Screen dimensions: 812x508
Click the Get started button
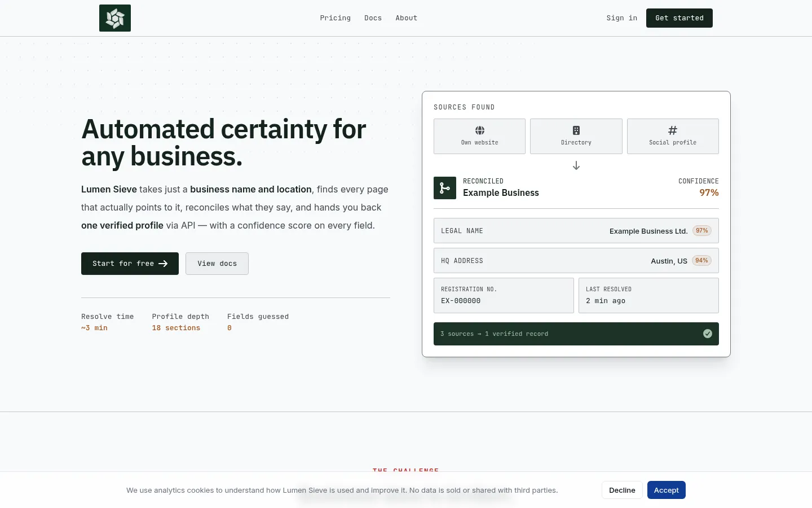coord(679,18)
